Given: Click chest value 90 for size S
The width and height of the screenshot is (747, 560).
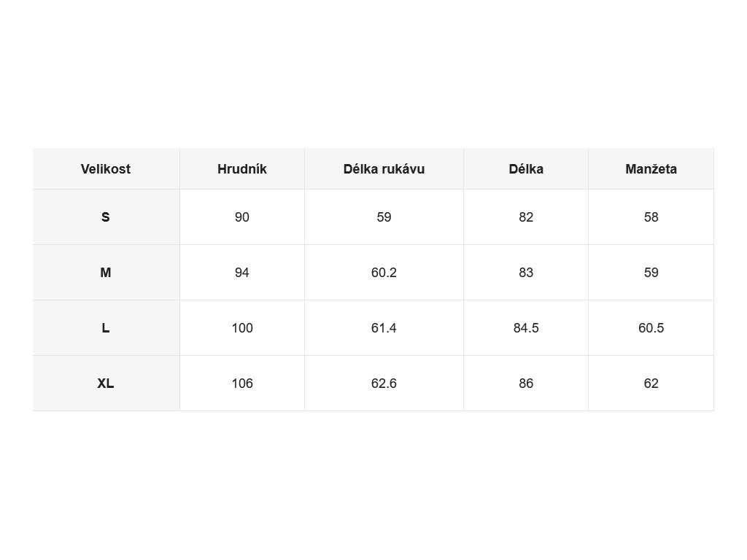Looking at the screenshot, I should pyautogui.click(x=242, y=217).
